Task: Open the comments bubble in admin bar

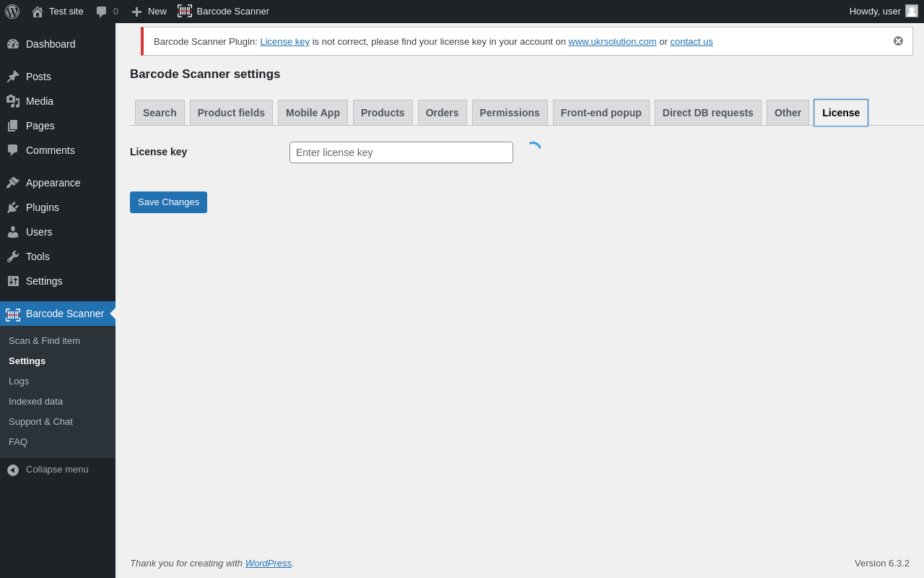Action: [x=101, y=12]
